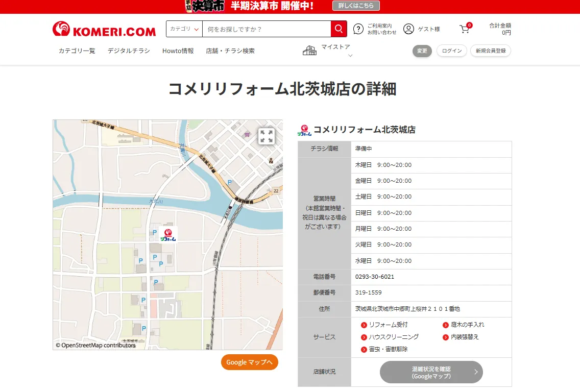Image resolution: width=580 pixels, height=392 pixels.
Task: Click the guest user profile icon
Action: (408, 29)
